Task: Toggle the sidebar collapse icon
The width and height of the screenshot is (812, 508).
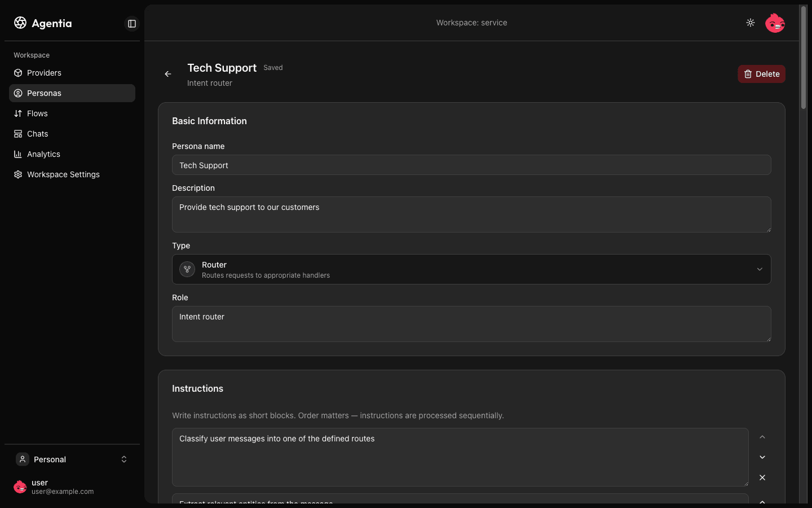Action: tap(132, 24)
